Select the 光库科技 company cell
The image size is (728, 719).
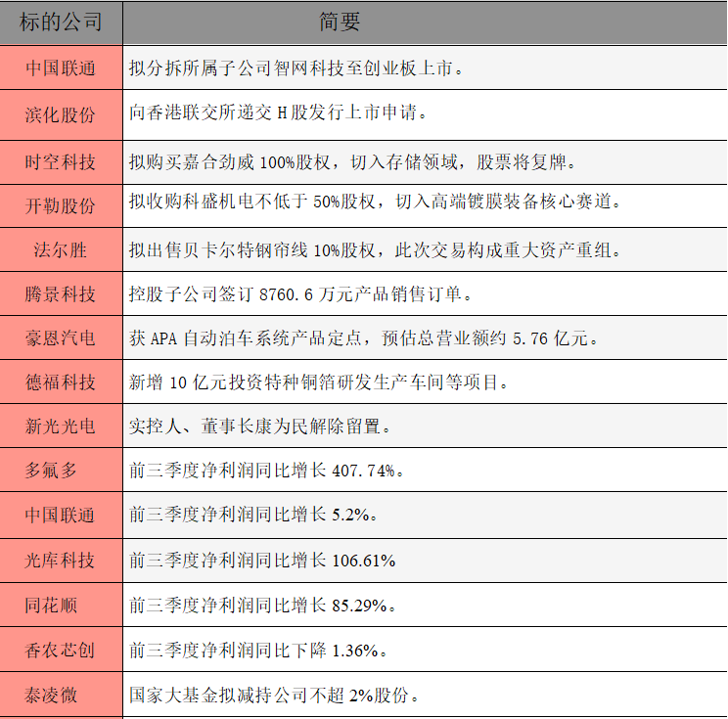[x=61, y=561]
